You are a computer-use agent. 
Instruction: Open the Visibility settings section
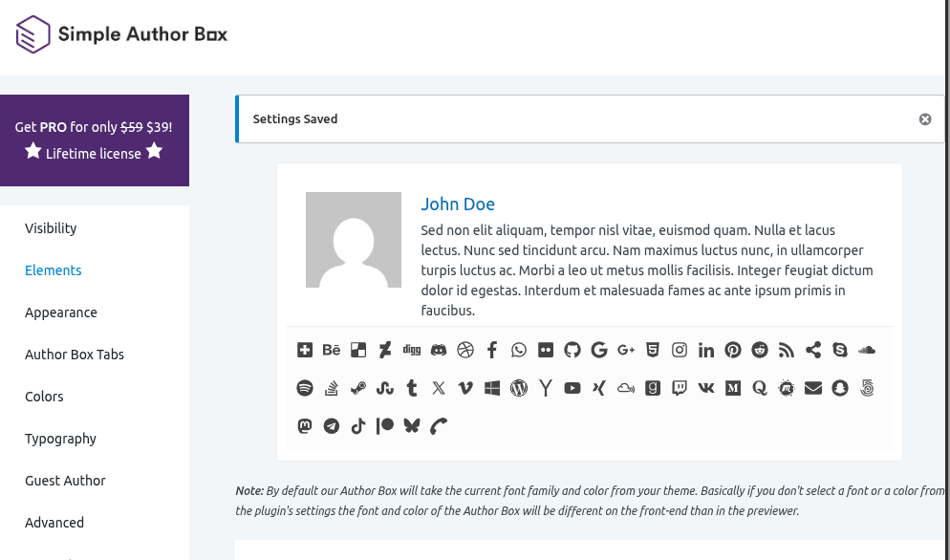(51, 228)
